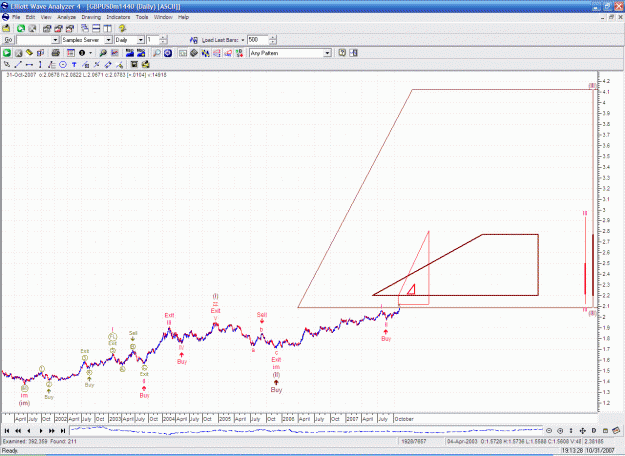Open the Help menu
Screen dimensions: 625x456
pyautogui.click(x=183, y=17)
